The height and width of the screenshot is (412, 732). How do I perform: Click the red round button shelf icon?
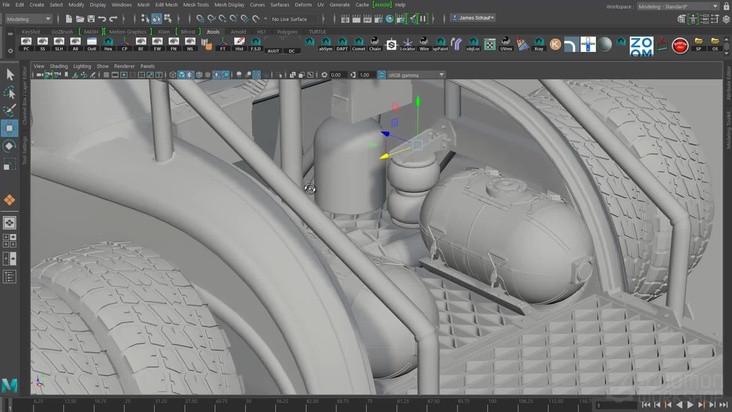coord(680,46)
